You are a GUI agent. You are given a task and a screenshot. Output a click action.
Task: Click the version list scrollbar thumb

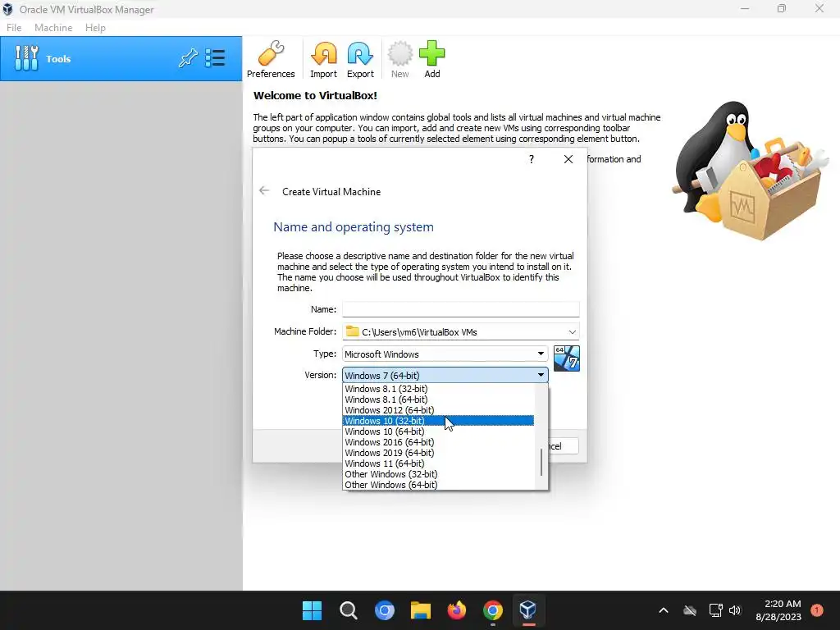541,462
